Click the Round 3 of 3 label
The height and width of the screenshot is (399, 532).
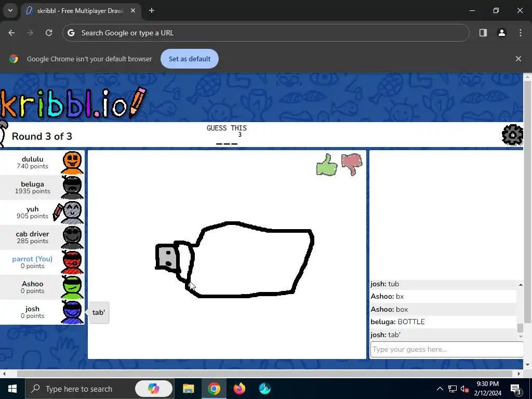pos(42,137)
